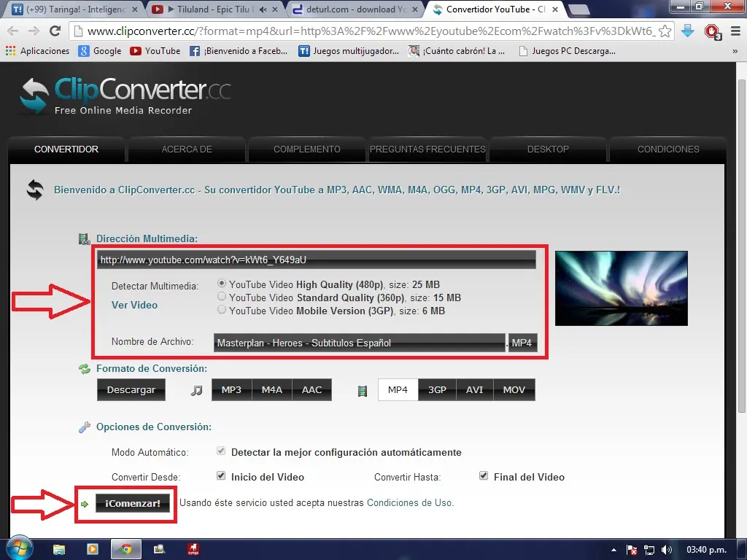Choose the MOV conversion format
747x560 pixels.
point(514,389)
